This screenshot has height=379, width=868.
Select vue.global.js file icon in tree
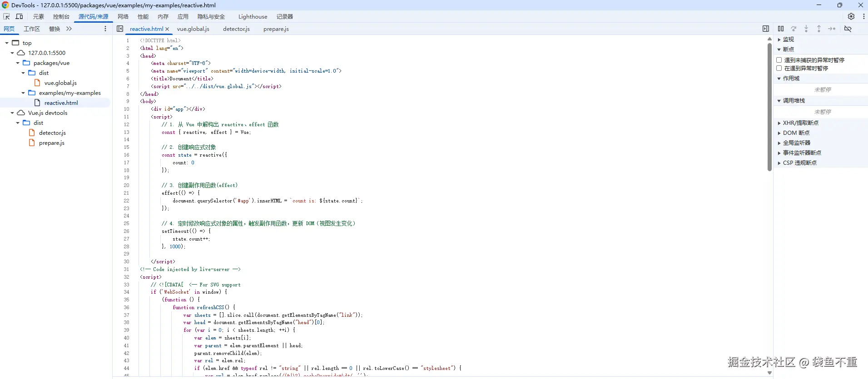pyautogui.click(x=38, y=83)
